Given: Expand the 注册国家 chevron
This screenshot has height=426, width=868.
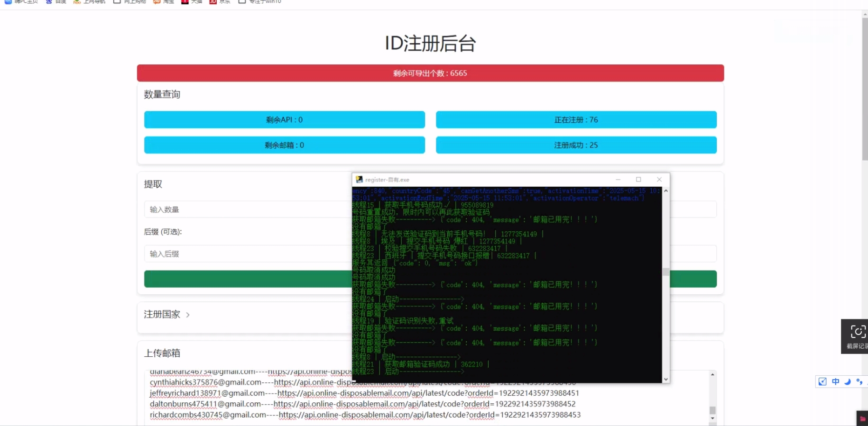Looking at the screenshot, I should [188, 315].
